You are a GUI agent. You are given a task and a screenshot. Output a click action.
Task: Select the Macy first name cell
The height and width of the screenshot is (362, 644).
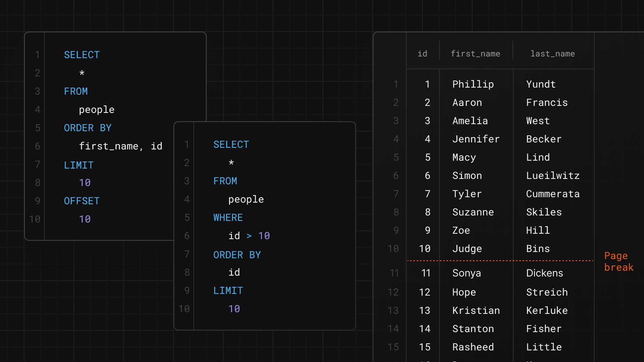464,157
